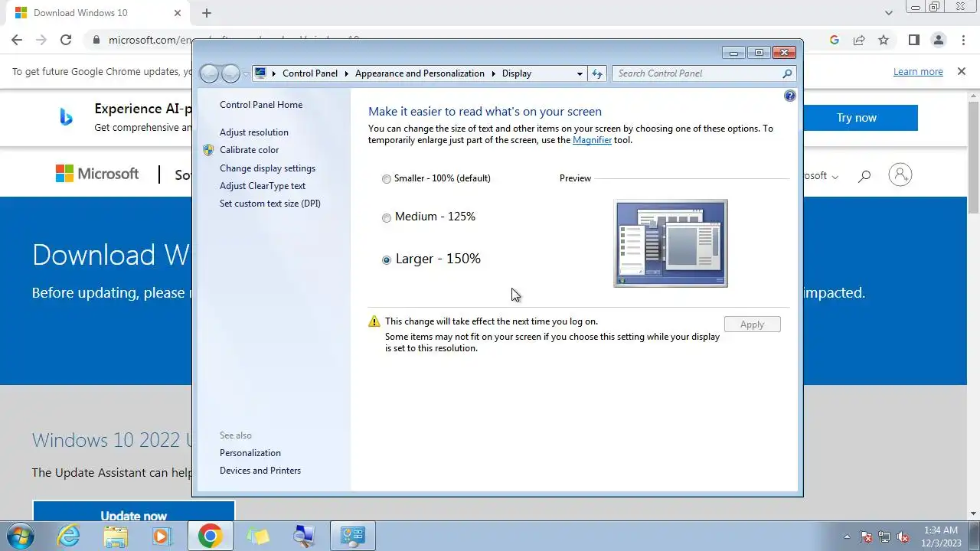
Task: Select Smaller - 100% (default) radio button
Action: tap(387, 178)
